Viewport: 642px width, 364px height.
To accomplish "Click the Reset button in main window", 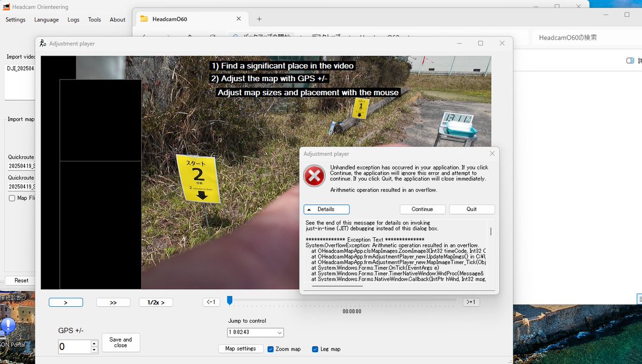I will (x=21, y=280).
